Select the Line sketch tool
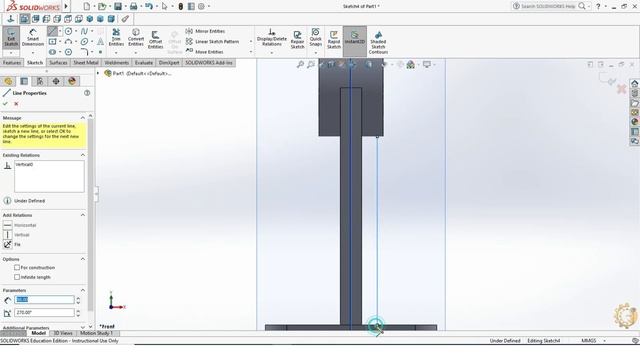640x360 pixels. tap(52, 31)
